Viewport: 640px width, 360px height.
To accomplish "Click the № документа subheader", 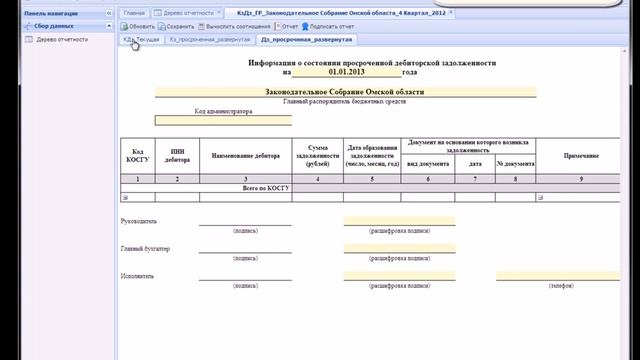I will pos(516,164).
